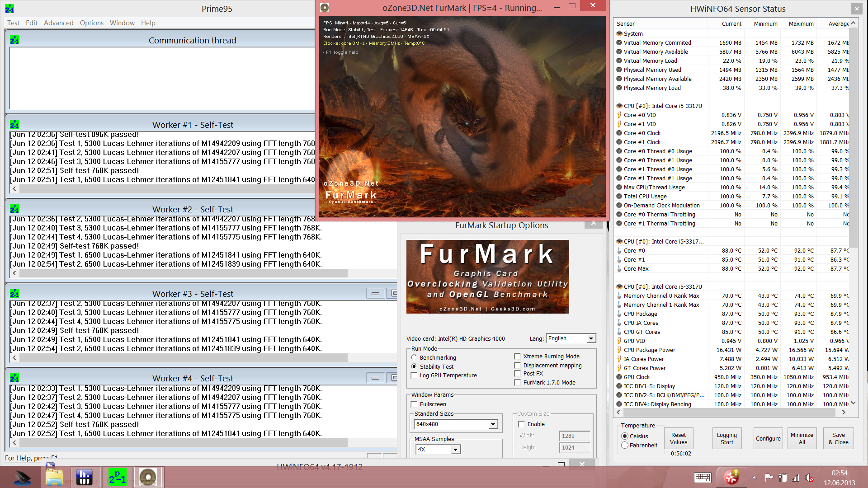Click the red security warning tray icon
The image size is (868, 488).
pos(731,477)
